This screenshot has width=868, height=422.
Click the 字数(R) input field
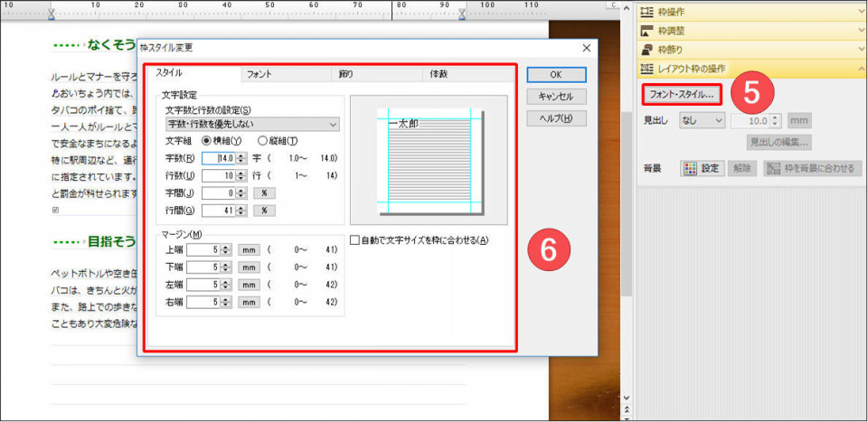(219, 158)
